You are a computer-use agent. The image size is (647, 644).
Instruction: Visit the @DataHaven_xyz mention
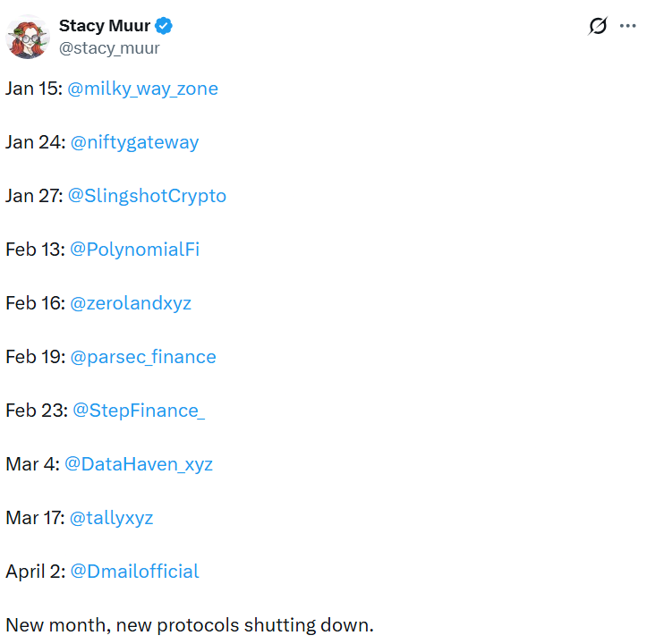(x=139, y=464)
